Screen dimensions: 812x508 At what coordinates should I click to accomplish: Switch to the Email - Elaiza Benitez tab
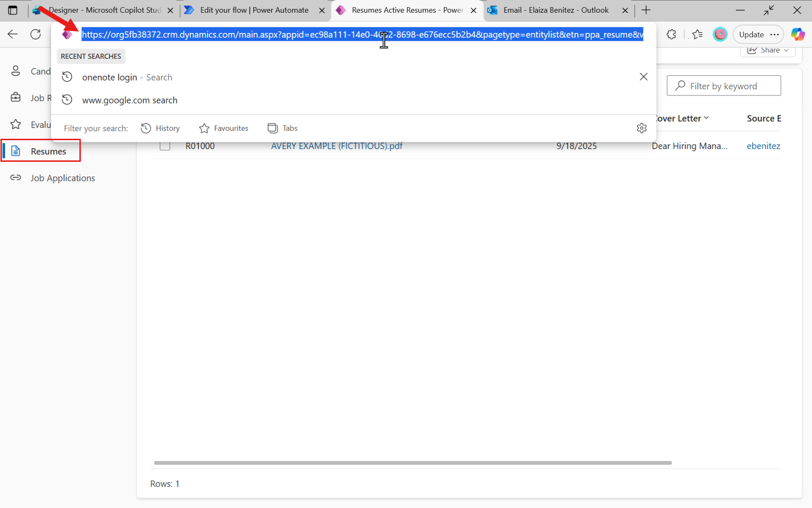[554, 10]
